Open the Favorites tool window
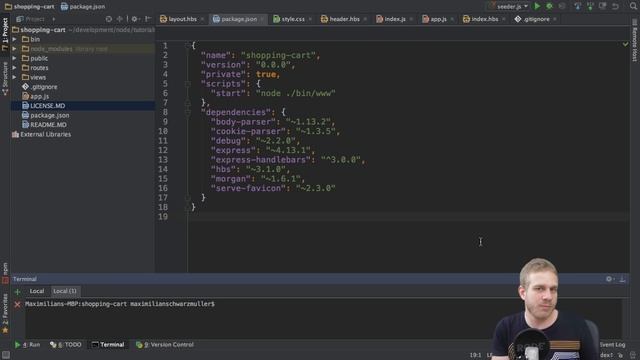Image resolution: width=640 pixels, height=360 pixels. tap(5, 313)
